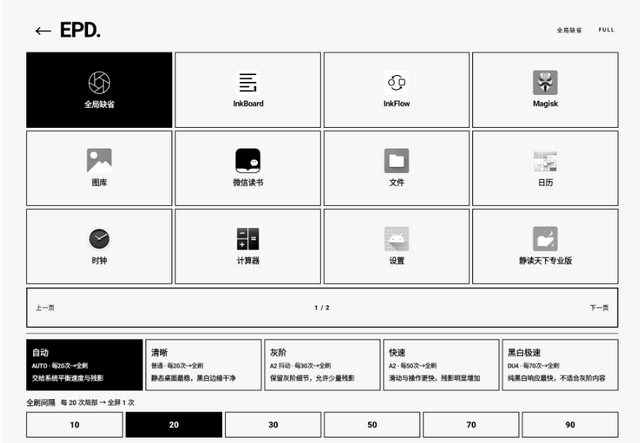Select the 快速 A2 refresh mode

point(441,365)
